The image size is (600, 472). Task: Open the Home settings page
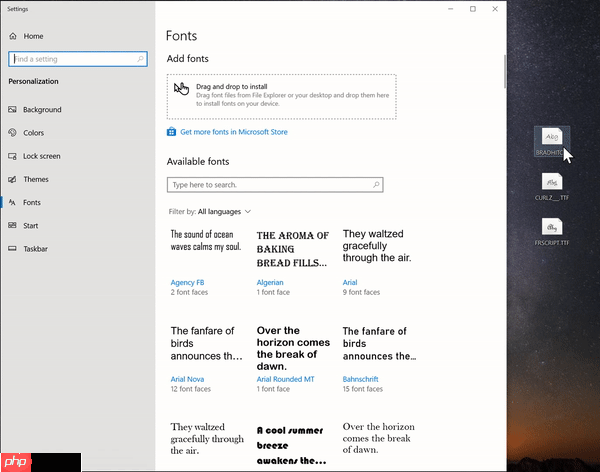pyautogui.click(x=33, y=36)
